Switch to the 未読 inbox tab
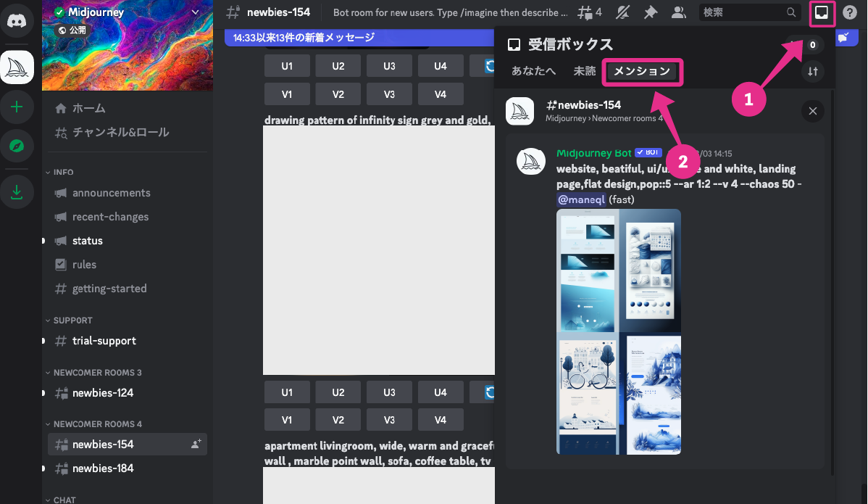The width and height of the screenshot is (868, 504). point(584,72)
